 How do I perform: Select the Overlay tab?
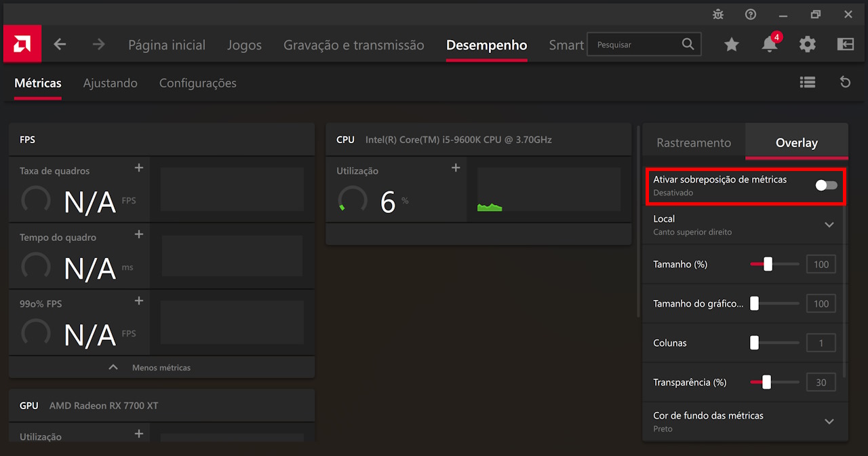coord(797,142)
